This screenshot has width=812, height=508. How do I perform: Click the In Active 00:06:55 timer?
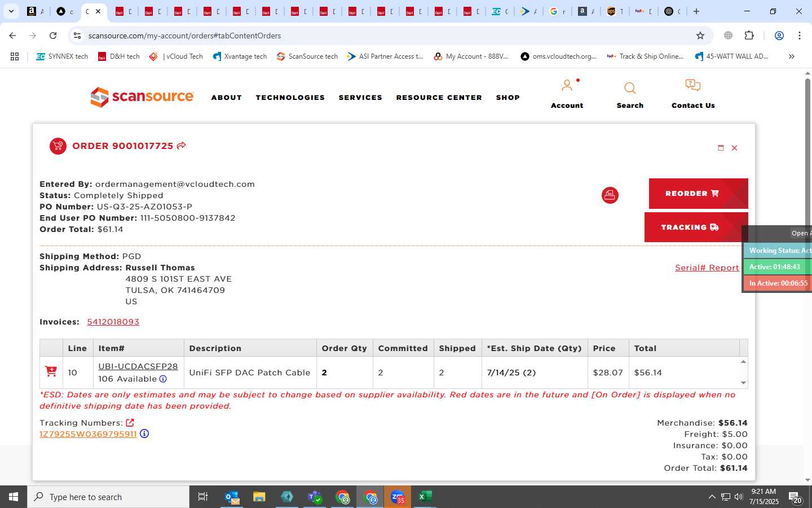(778, 283)
